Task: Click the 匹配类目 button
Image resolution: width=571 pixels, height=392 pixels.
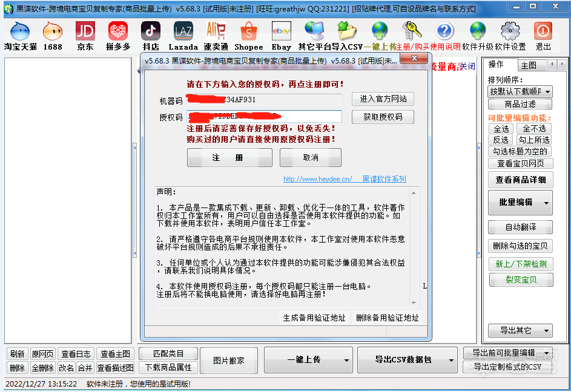Action: [168, 354]
